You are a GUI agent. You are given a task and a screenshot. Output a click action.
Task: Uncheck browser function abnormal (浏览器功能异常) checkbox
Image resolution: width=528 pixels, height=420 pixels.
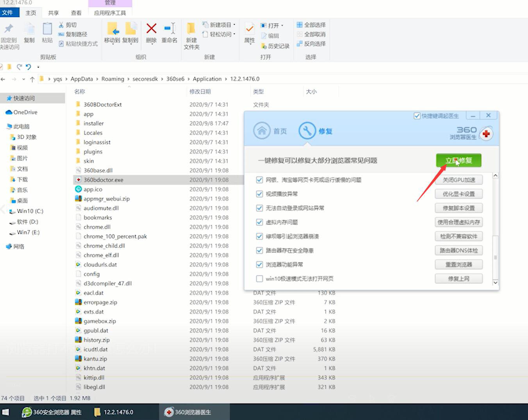click(x=259, y=264)
